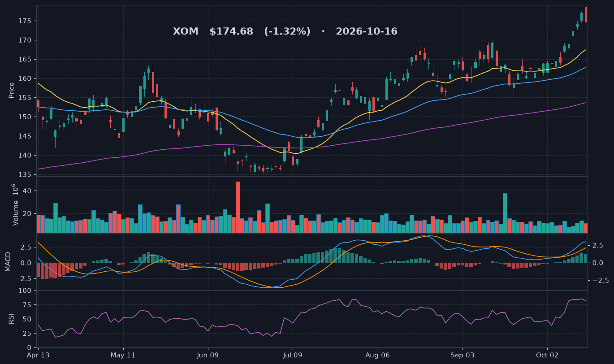Click the Aug 06 date label

(x=378, y=355)
